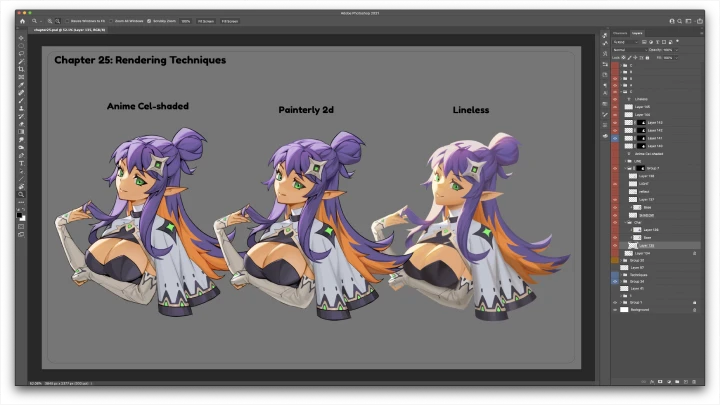Select the Gradient tool
Screen dimensions: 720x405
[x=21, y=132]
